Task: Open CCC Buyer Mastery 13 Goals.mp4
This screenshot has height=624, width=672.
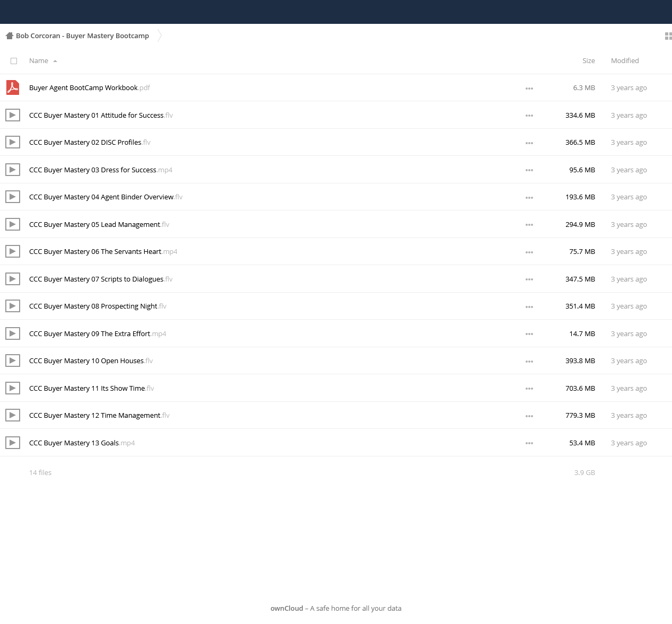Action: coord(82,443)
